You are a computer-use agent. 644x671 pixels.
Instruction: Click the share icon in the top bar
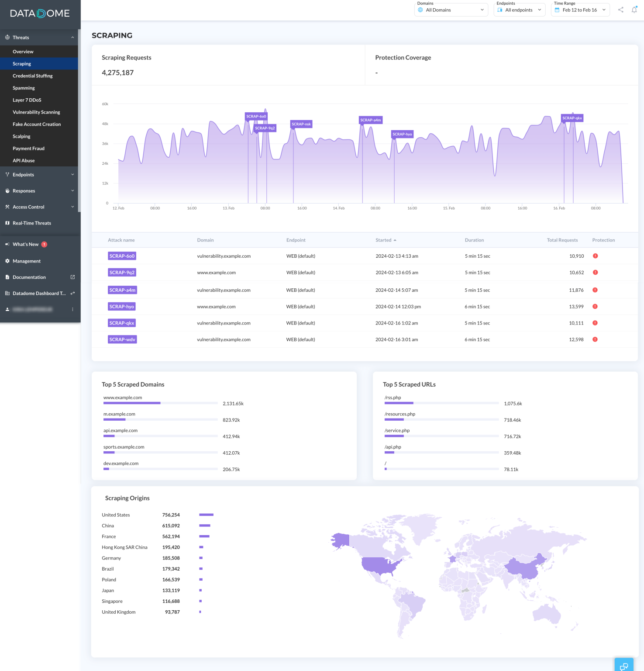tap(620, 10)
